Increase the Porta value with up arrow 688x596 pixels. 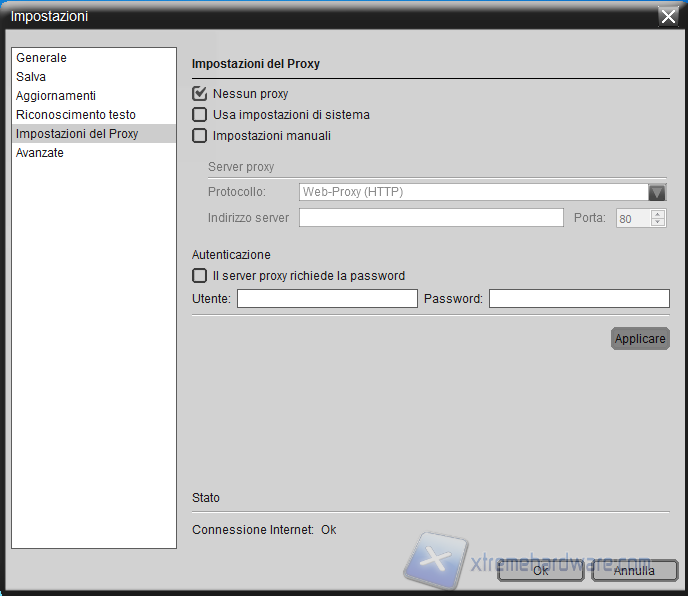tap(657, 213)
